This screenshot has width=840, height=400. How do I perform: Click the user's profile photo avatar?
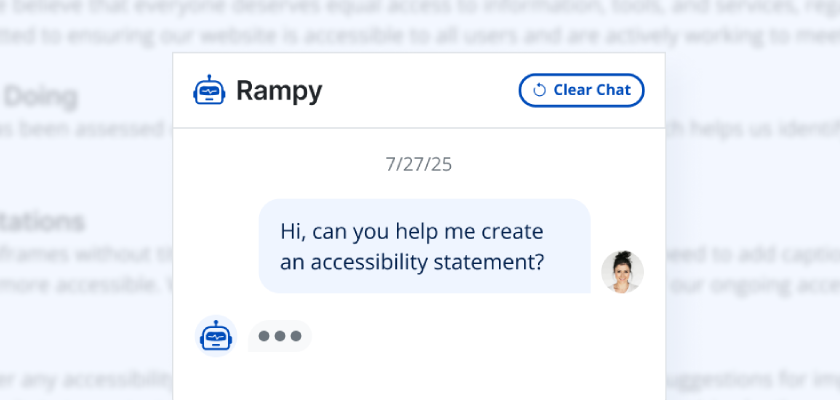coord(622,271)
